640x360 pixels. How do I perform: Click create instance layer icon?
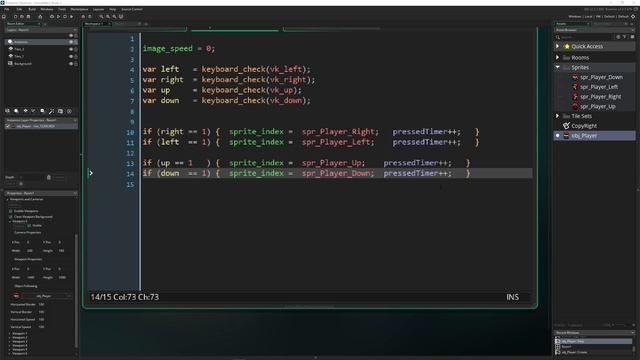click(x=16, y=111)
